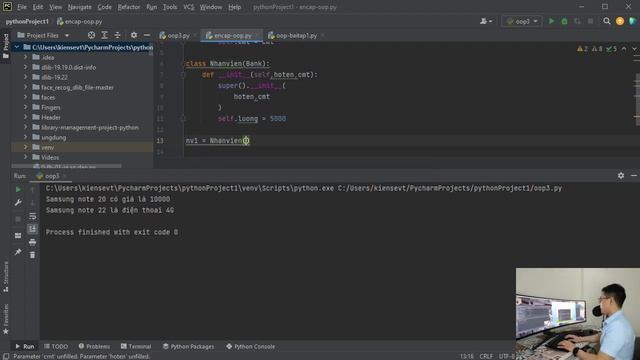Pin the Run tab

point(18,252)
